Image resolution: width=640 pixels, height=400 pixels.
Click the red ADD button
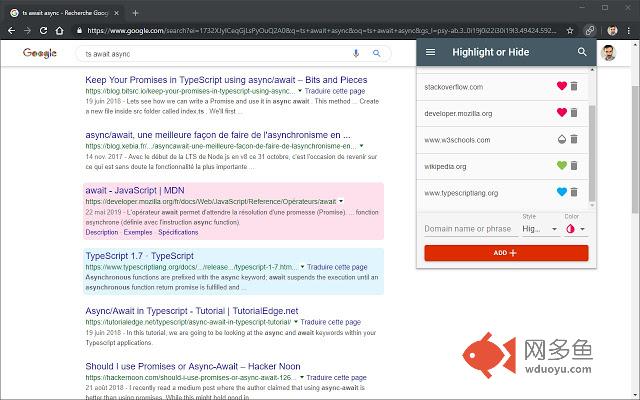(x=506, y=253)
